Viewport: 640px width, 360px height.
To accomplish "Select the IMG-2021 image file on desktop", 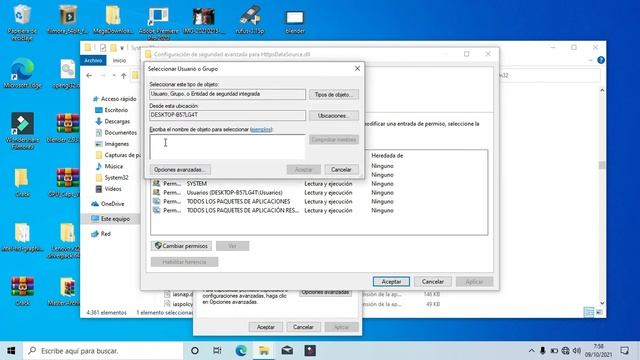I will click(x=204, y=20).
